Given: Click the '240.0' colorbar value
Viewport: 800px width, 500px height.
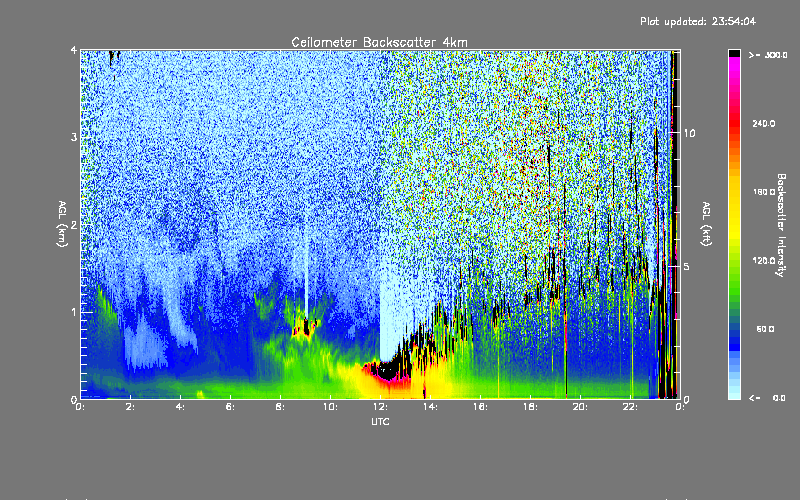Looking at the screenshot, I should (764, 123).
